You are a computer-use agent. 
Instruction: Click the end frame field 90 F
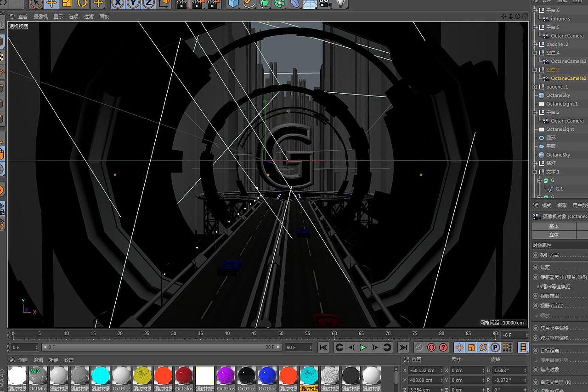pos(299,347)
